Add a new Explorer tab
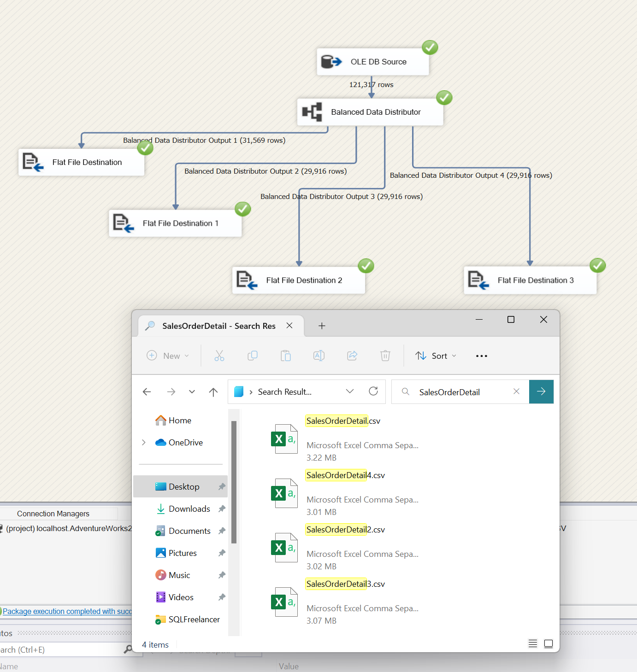Viewport: 637px width, 672px height. pyautogui.click(x=322, y=326)
